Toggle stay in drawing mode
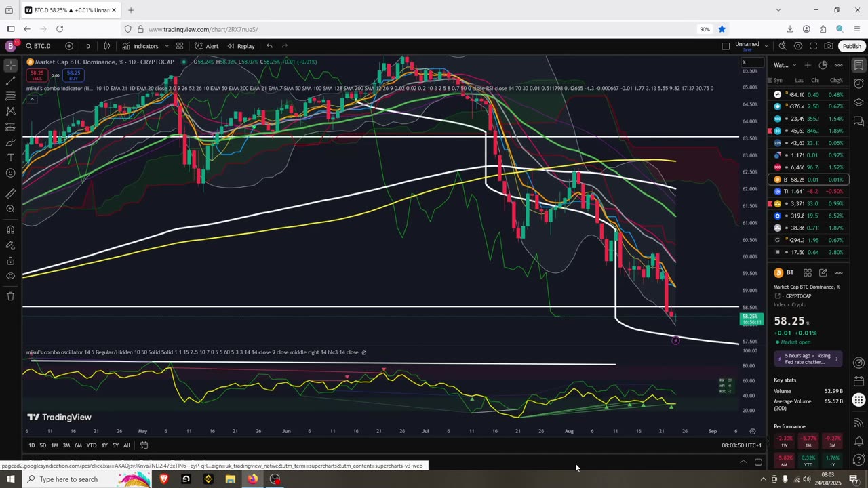Image resolution: width=868 pixels, height=488 pixels. click(x=11, y=245)
